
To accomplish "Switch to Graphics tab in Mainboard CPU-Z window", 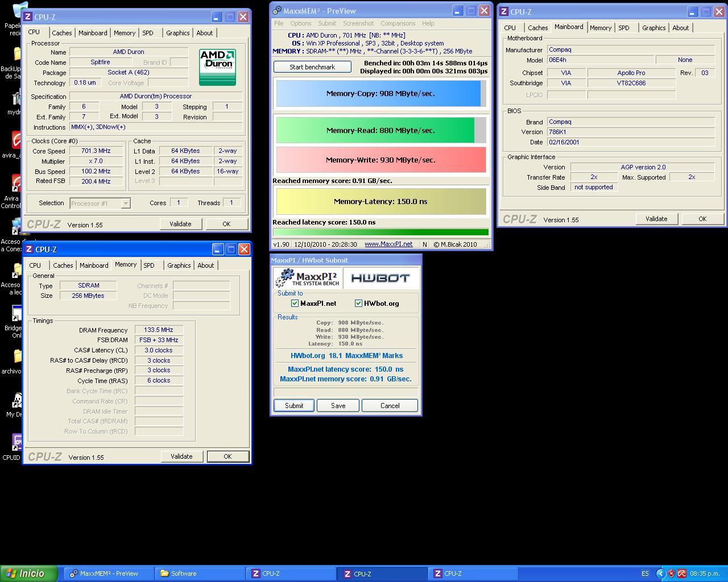I will [653, 28].
